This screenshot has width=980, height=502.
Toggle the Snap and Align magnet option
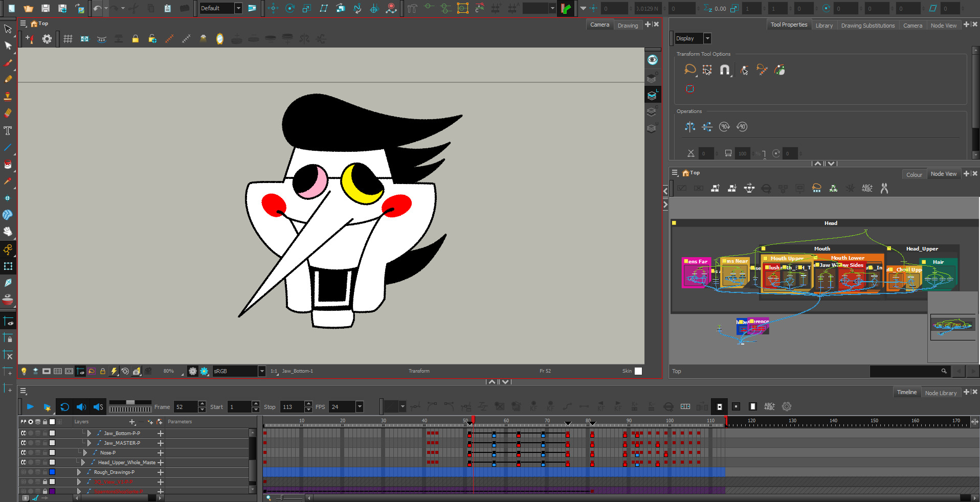725,70
